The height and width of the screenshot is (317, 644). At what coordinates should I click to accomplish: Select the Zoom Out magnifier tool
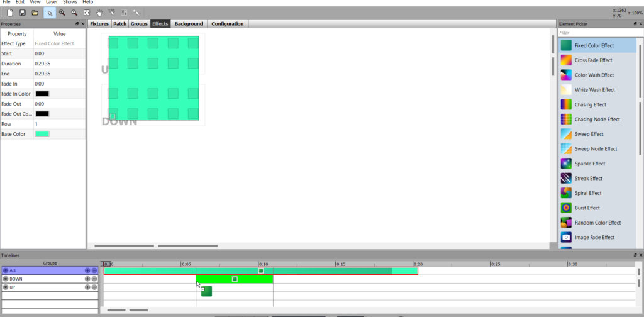74,13
